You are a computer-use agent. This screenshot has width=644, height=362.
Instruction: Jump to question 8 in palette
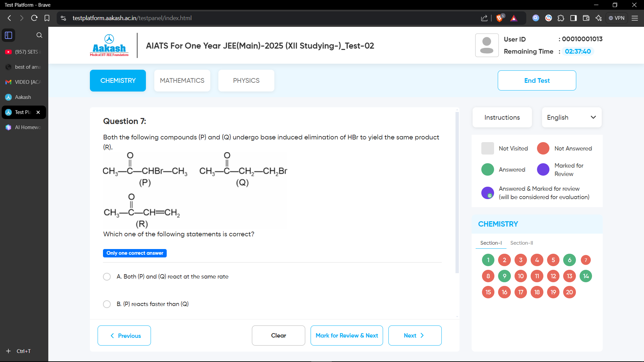[488, 276]
